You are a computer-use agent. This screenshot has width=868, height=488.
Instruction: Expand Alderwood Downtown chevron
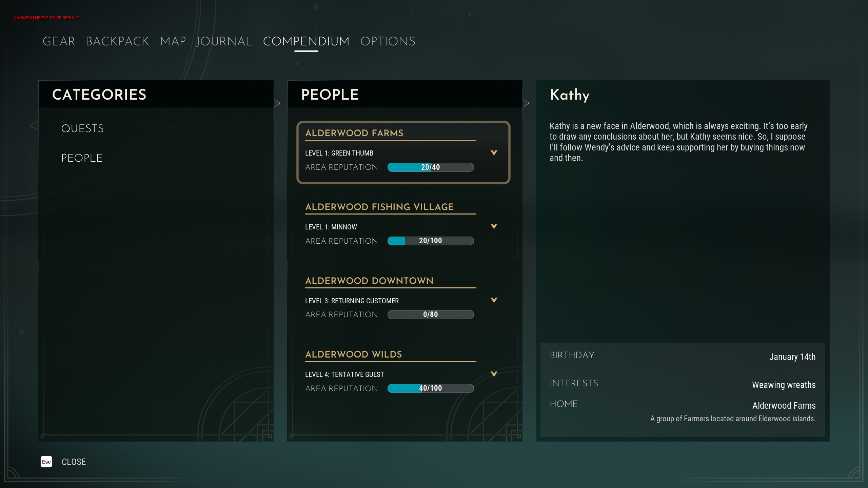(x=494, y=300)
